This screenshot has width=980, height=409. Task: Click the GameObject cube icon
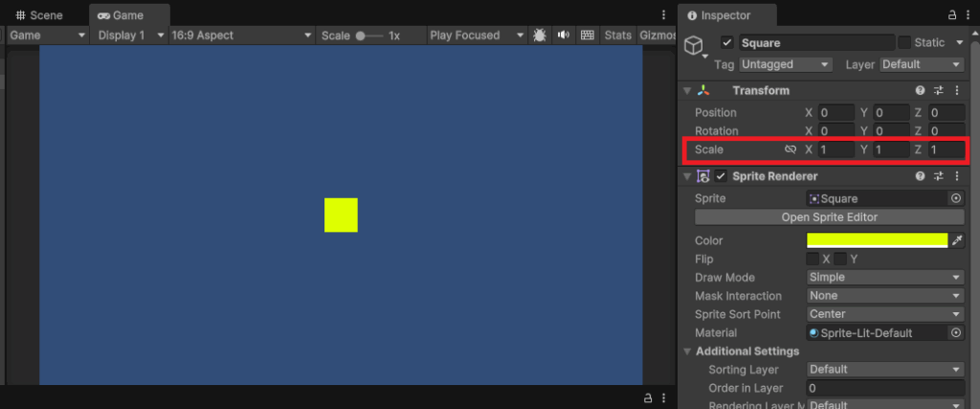(694, 45)
